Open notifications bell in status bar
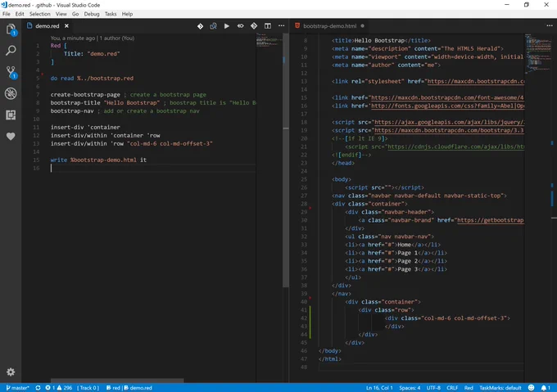This screenshot has height=392, width=557. (x=546, y=388)
